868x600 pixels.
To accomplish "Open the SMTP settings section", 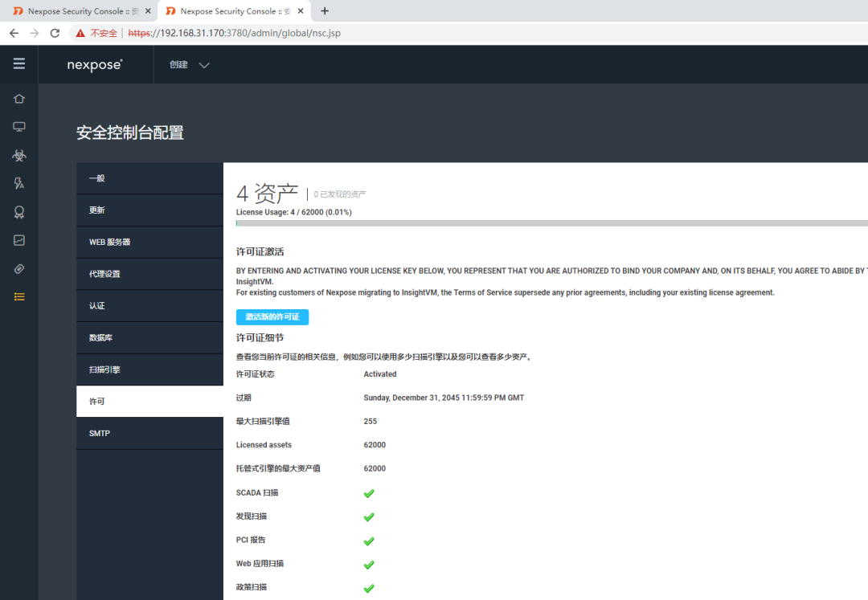I will point(149,434).
